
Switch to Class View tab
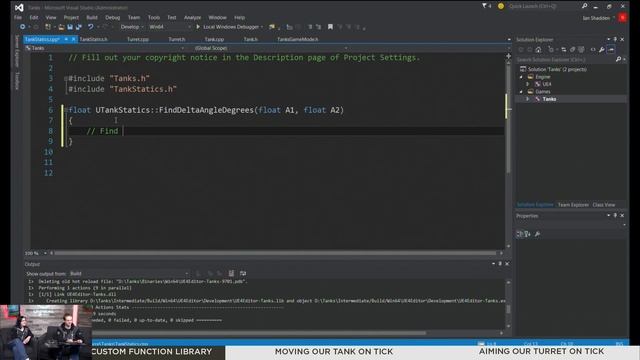pyautogui.click(x=604, y=205)
